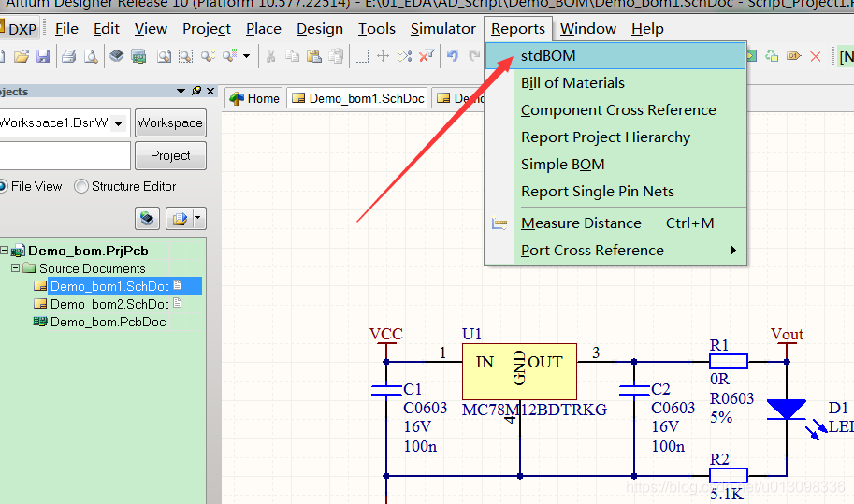854x504 pixels.
Task: Select the Structure Editor radio button
Action: (x=81, y=186)
